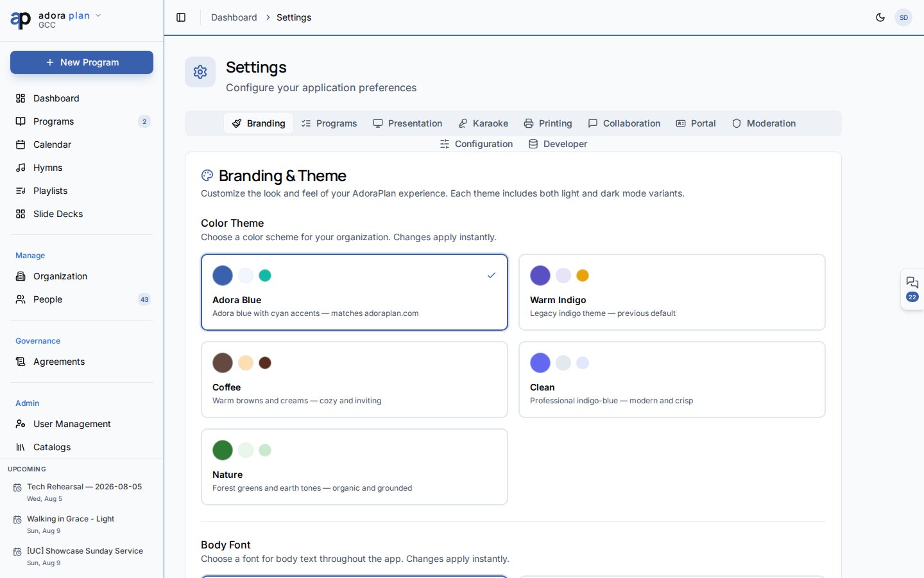Click the Tech Rehearsal calendar icon
Viewport: 924px width, 578px height.
[17, 488]
